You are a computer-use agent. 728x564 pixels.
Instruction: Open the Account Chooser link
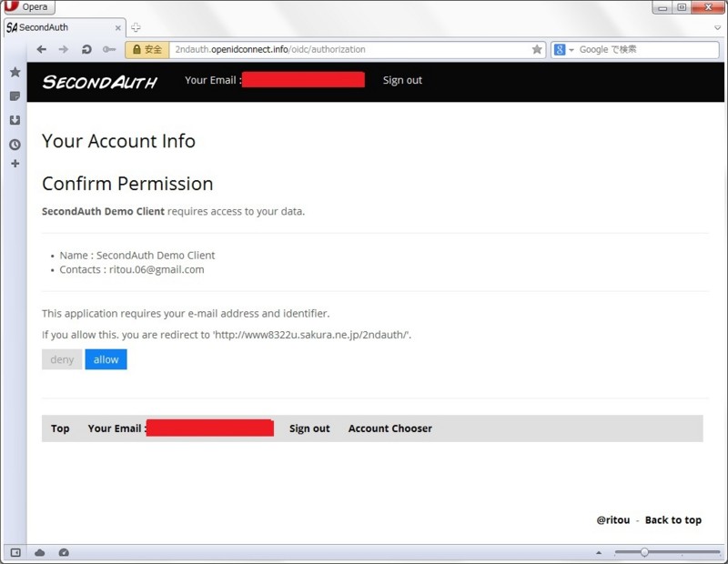point(390,428)
